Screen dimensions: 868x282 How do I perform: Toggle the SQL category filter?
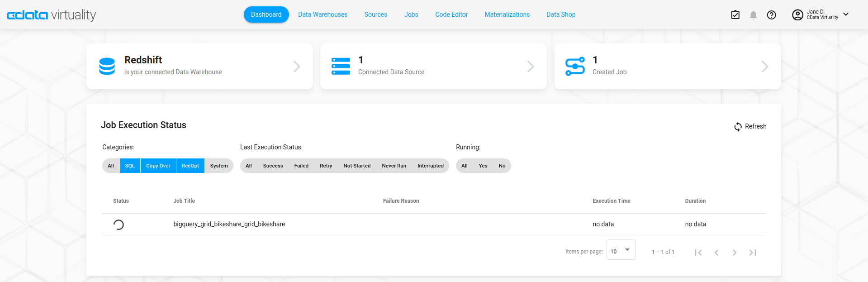[x=130, y=166]
